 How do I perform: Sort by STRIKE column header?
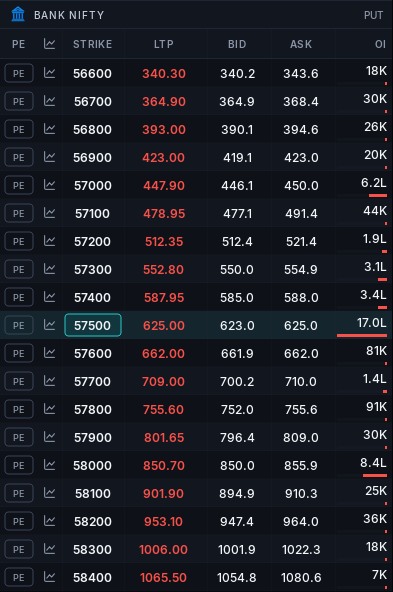(x=92, y=44)
